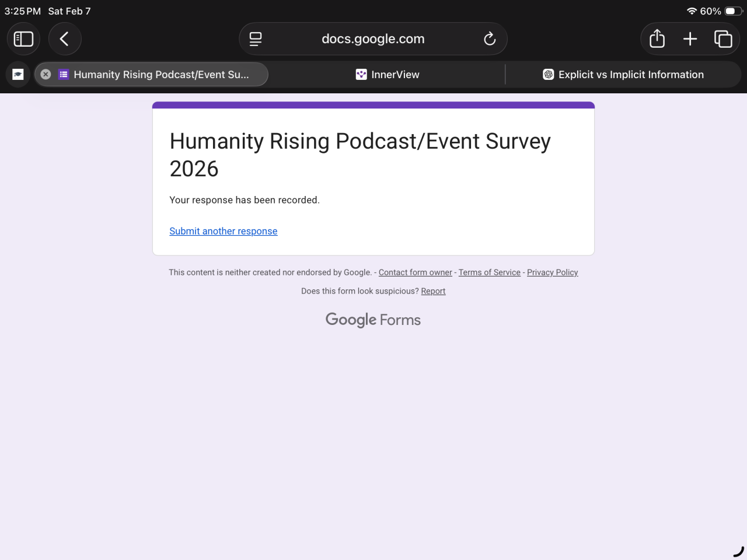747x560 pixels.
Task: Select the Humanity Rising Podcast/Event tab
Action: [x=161, y=75]
